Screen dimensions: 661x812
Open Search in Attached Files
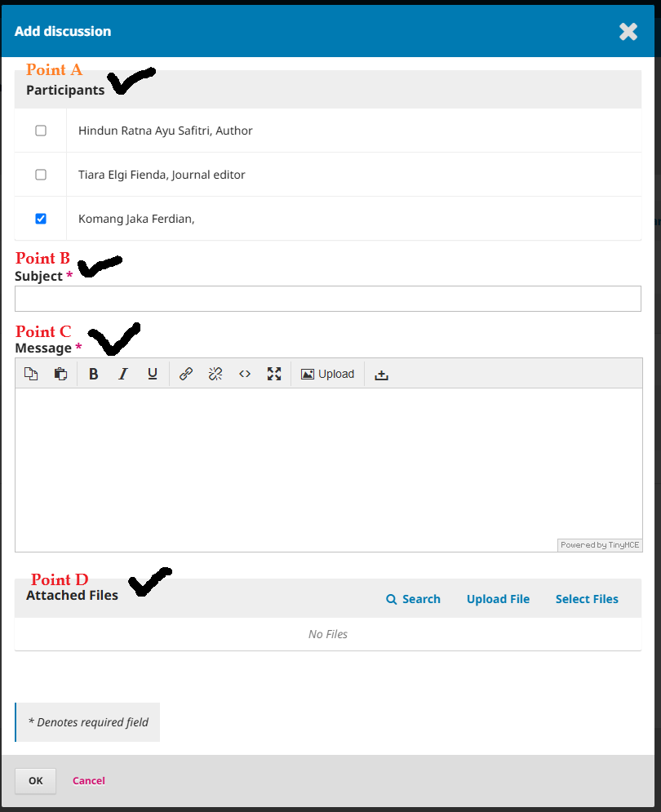(x=414, y=599)
